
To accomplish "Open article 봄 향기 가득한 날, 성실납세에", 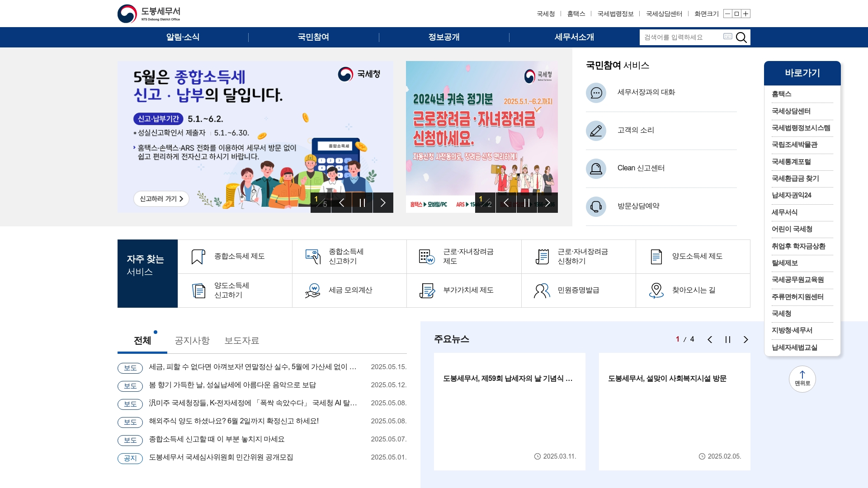I will click(x=232, y=385).
